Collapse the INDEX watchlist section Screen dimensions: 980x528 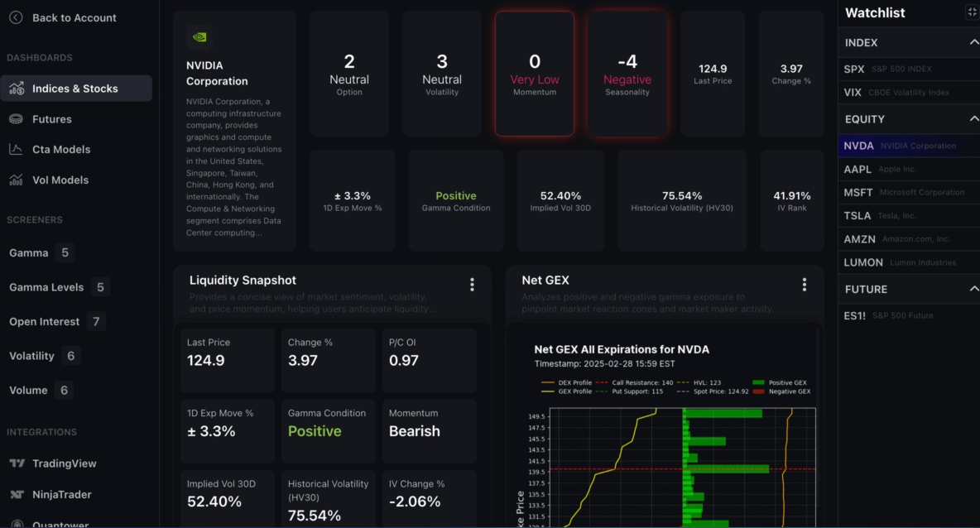[973, 42]
